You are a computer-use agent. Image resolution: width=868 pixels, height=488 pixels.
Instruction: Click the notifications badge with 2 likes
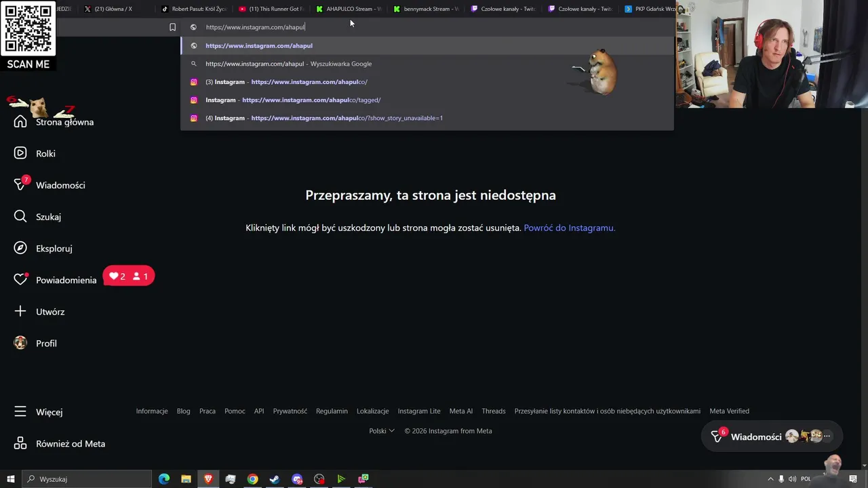pos(129,277)
